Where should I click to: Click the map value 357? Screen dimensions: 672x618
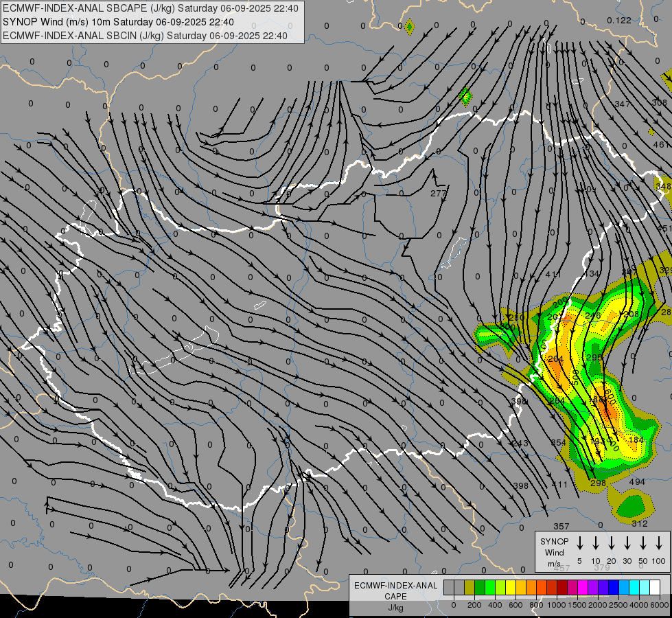pos(561,526)
